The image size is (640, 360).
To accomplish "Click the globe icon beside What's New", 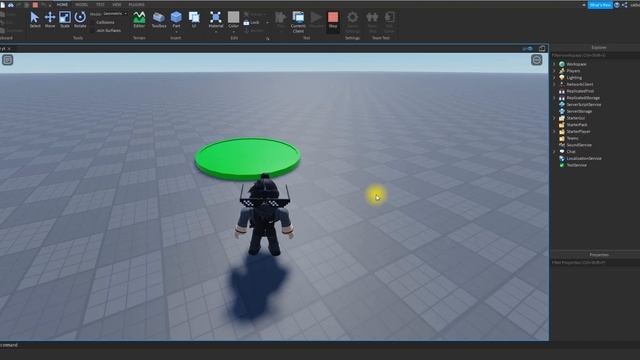I will click(x=617, y=5).
